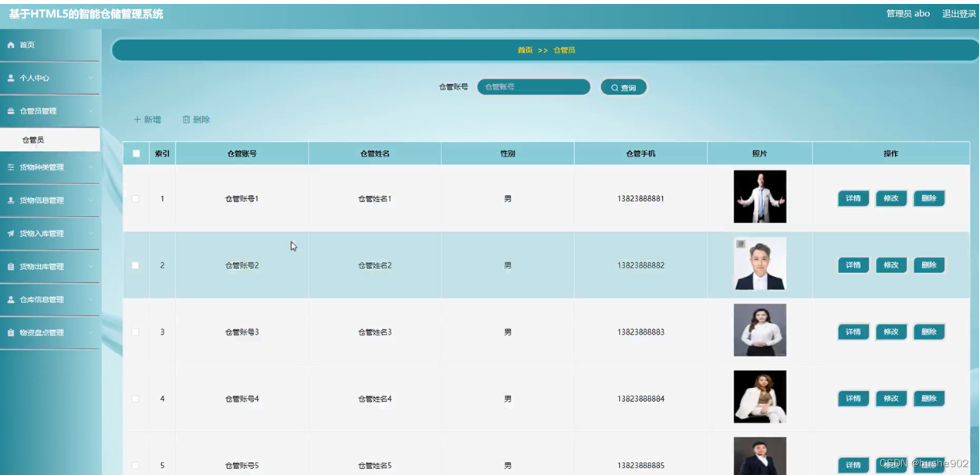Click 退出登录 to log out

[x=959, y=14]
